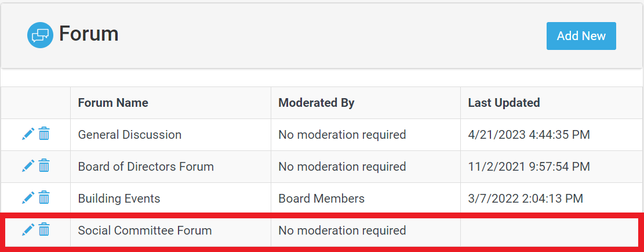Image resolution: width=644 pixels, height=252 pixels.
Task: Click the Forum Name column header
Action: [113, 103]
